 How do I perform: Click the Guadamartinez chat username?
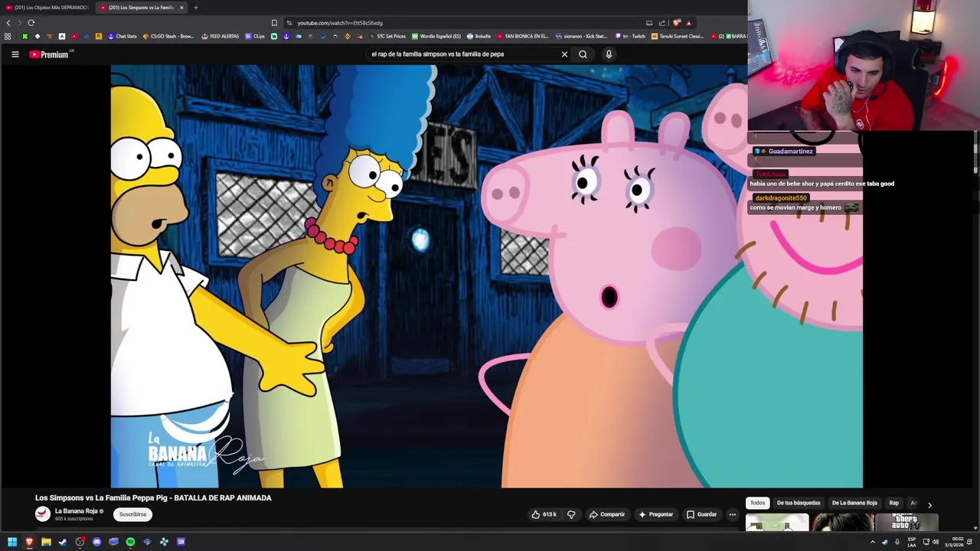click(x=790, y=152)
